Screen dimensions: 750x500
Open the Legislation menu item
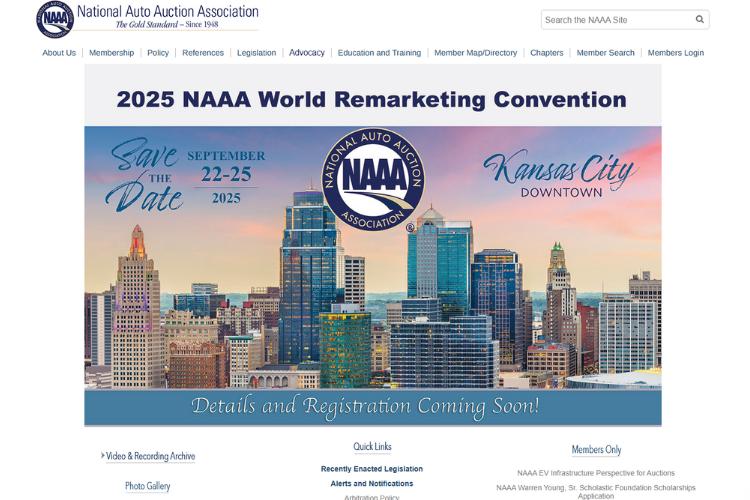point(256,53)
